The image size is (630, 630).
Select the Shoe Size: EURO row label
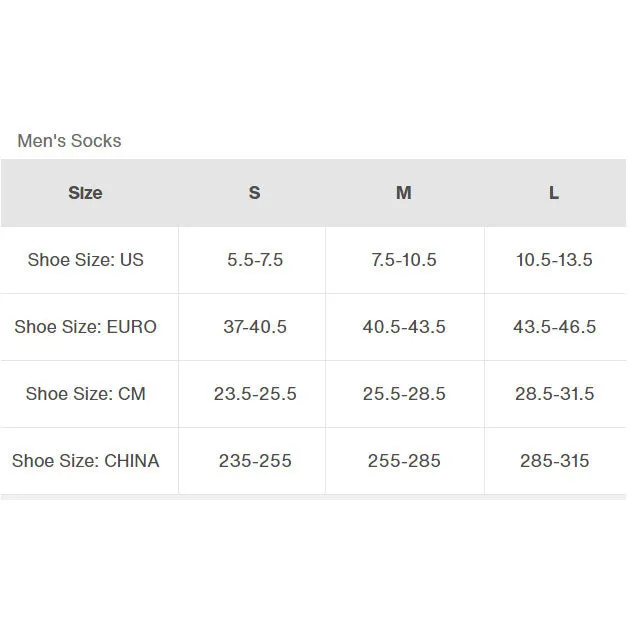click(86, 327)
